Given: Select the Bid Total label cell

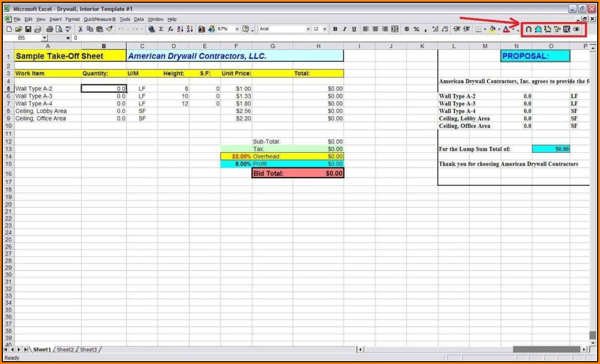Looking at the screenshot, I should 272,174.
